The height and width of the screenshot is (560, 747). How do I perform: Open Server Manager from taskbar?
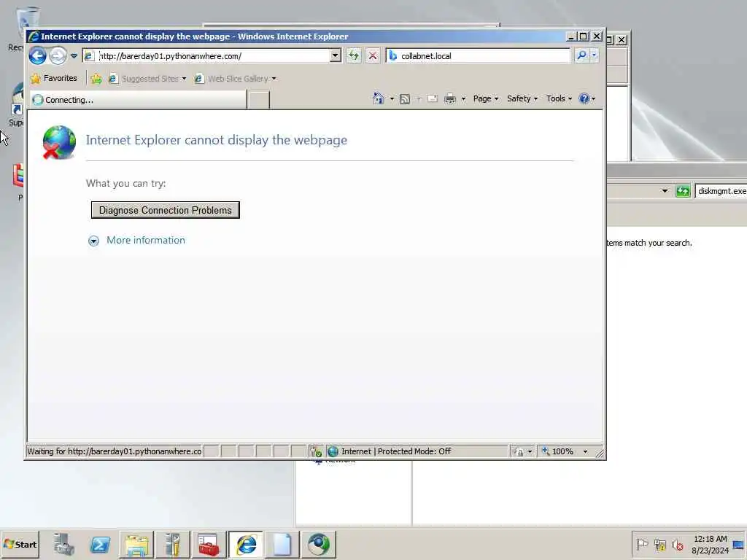coord(63,544)
